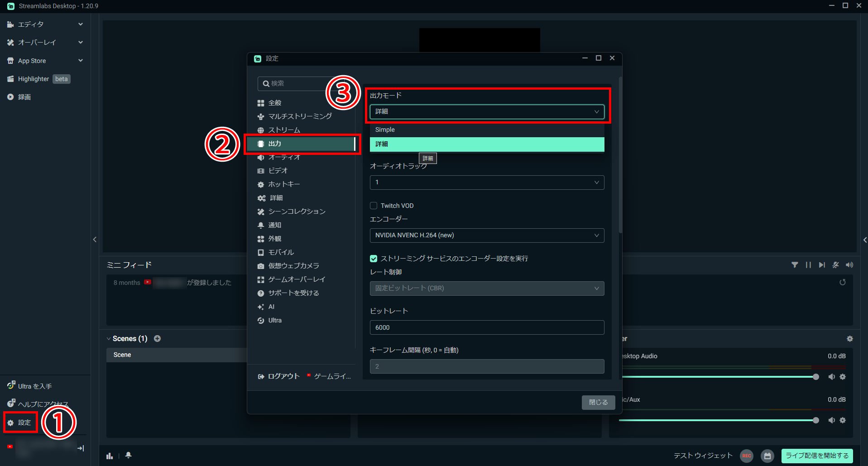This screenshot has width=868, height=466.
Task: Choose 詳細 output mode option
Action: pyautogui.click(x=487, y=144)
